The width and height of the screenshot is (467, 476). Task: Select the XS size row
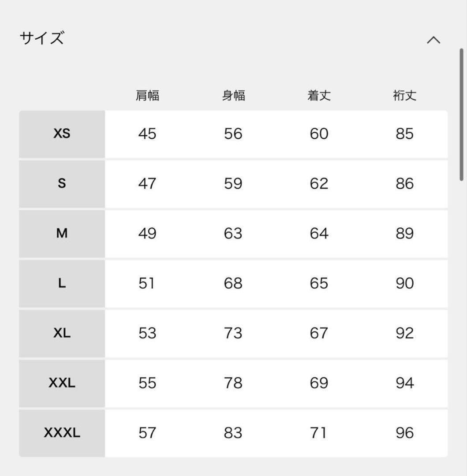pos(62,134)
